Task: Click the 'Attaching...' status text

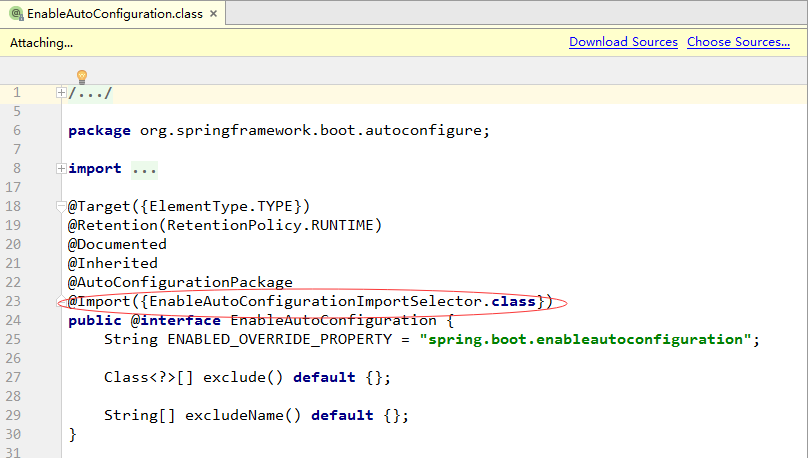Action: coord(41,43)
